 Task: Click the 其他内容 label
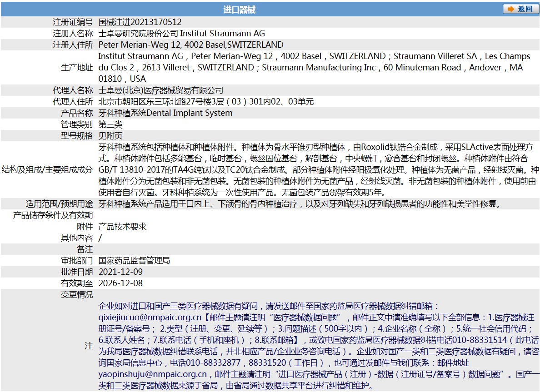[x=77, y=238]
